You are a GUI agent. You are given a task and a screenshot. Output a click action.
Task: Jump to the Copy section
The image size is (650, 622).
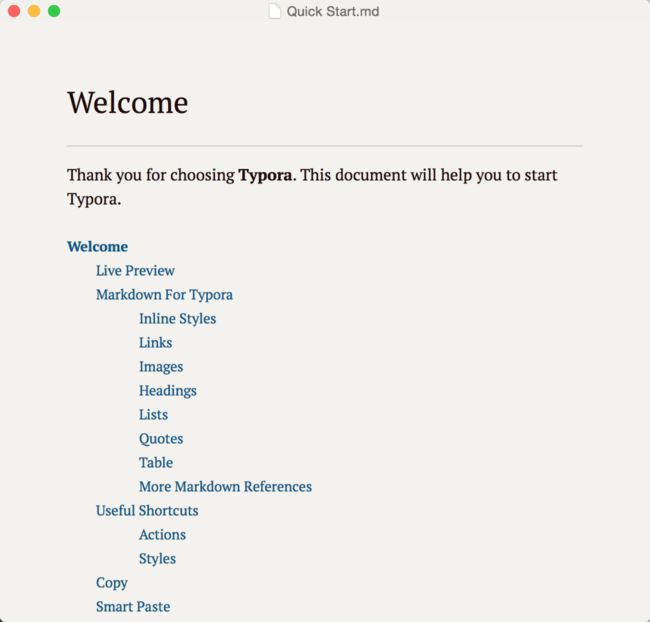(112, 583)
